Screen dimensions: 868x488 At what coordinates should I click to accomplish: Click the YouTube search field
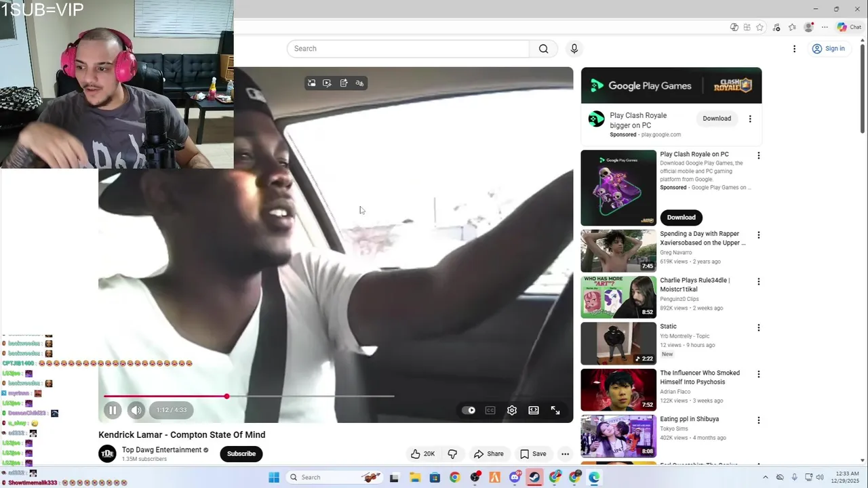point(408,49)
